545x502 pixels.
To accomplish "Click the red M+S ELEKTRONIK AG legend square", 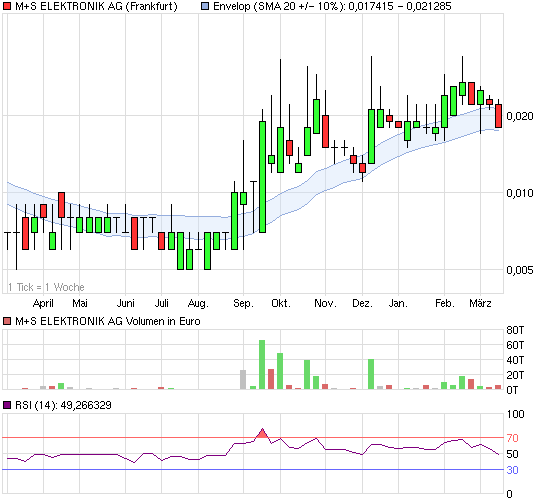I will (7, 6).
